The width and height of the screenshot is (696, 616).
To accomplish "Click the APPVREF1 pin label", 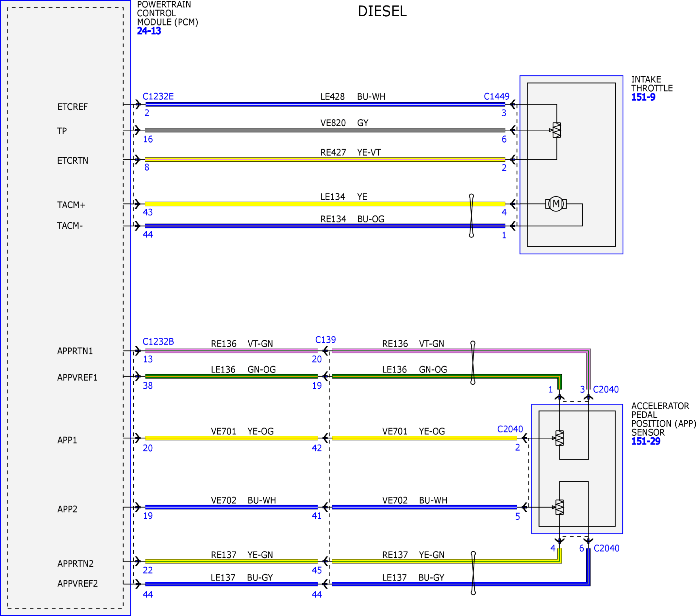I will pyautogui.click(x=77, y=378).
